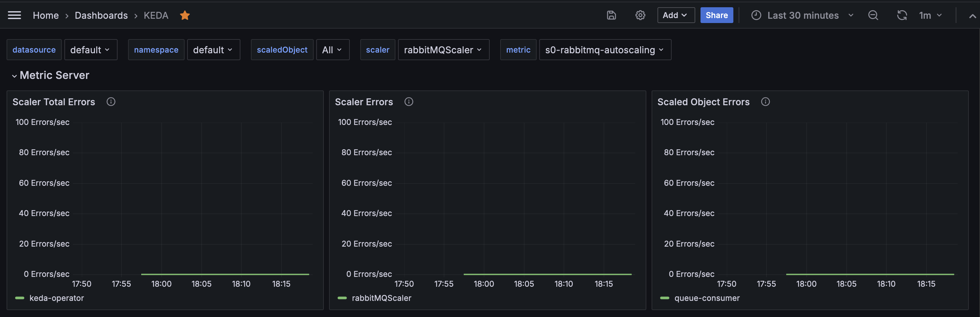980x317 pixels.
Task: Zoom out the time range
Action: pos(873,15)
